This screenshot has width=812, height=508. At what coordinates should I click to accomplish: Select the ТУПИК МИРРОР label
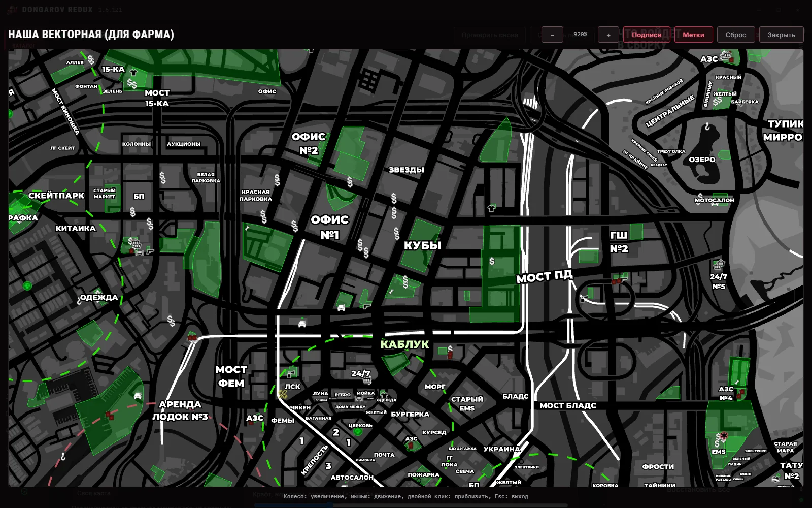coord(784,131)
